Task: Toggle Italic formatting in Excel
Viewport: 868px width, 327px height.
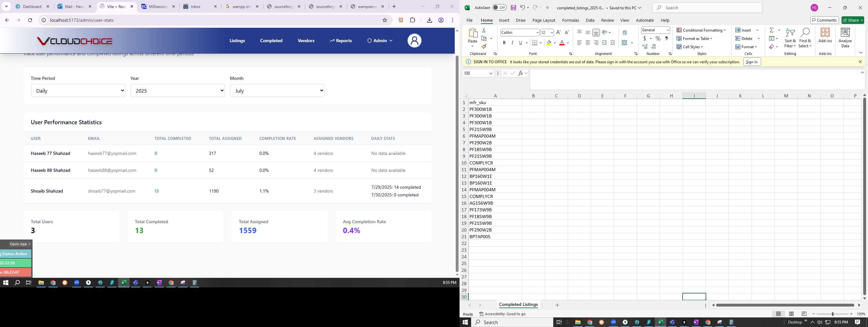Action: (x=512, y=43)
